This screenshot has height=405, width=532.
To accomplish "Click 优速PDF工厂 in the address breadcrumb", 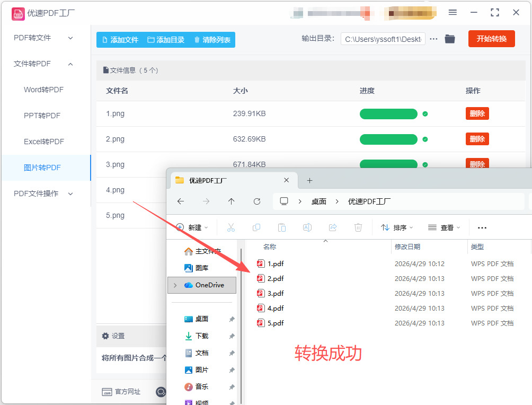I will pyautogui.click(x=369, y=201).
